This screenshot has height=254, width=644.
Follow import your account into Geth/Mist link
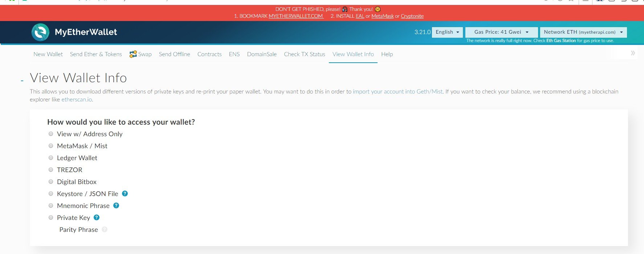tap(398, 91)
